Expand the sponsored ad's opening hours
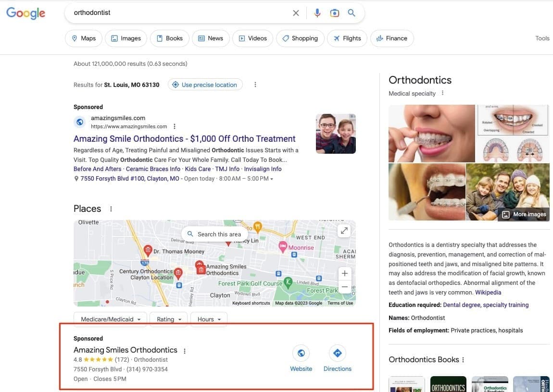Screen dimensions: 553x392 point(272,179)
